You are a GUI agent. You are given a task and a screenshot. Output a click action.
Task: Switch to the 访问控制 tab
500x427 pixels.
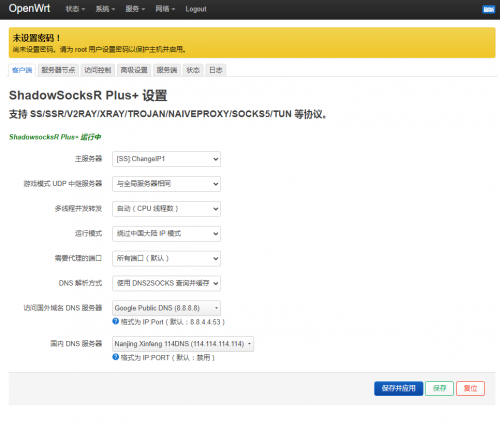click(98, 70)
